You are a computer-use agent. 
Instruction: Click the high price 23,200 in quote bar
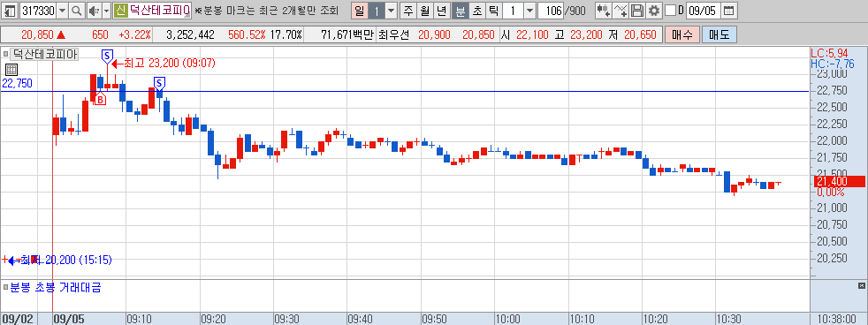(x=586, y=34)
